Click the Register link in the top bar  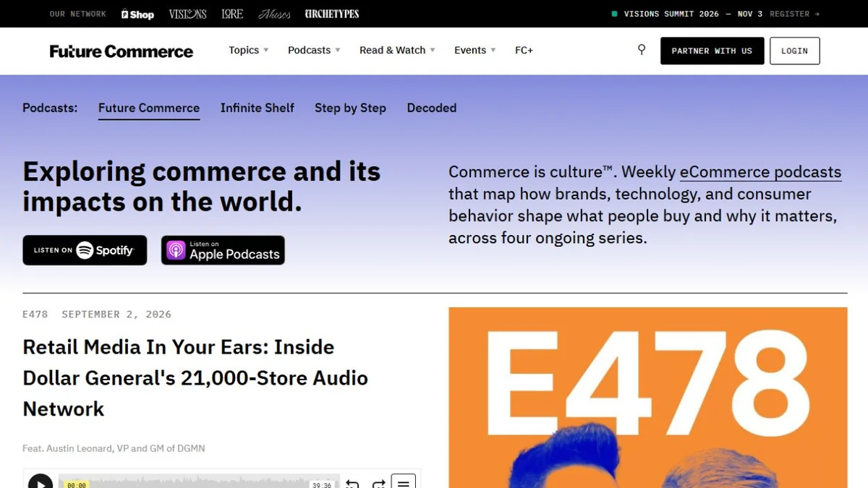[x=794, y=14]
